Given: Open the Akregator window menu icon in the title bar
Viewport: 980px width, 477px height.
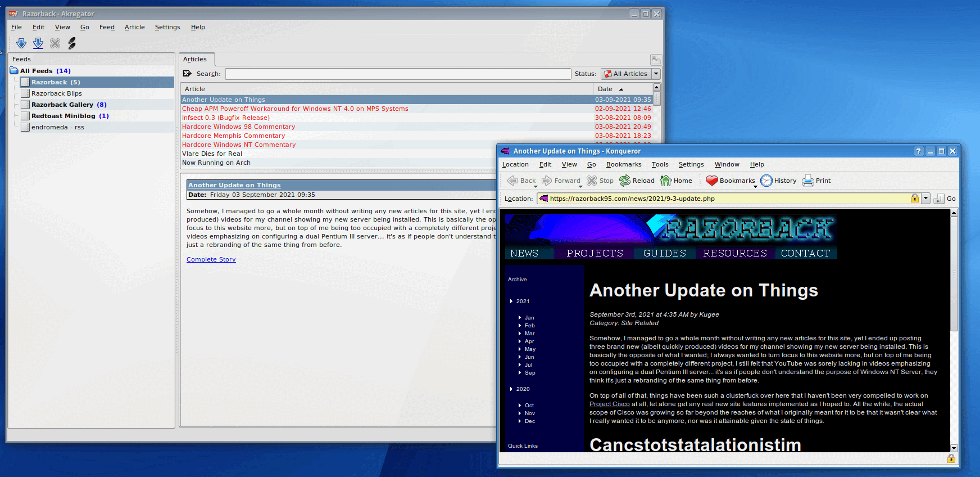Looking at the screenshot, I should coord(13,13).
